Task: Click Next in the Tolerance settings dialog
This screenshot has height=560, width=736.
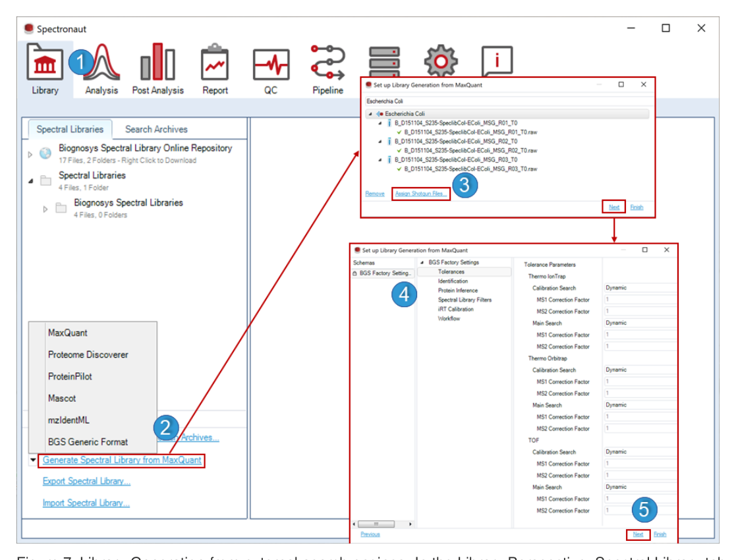Action: (x=638, y=534)
